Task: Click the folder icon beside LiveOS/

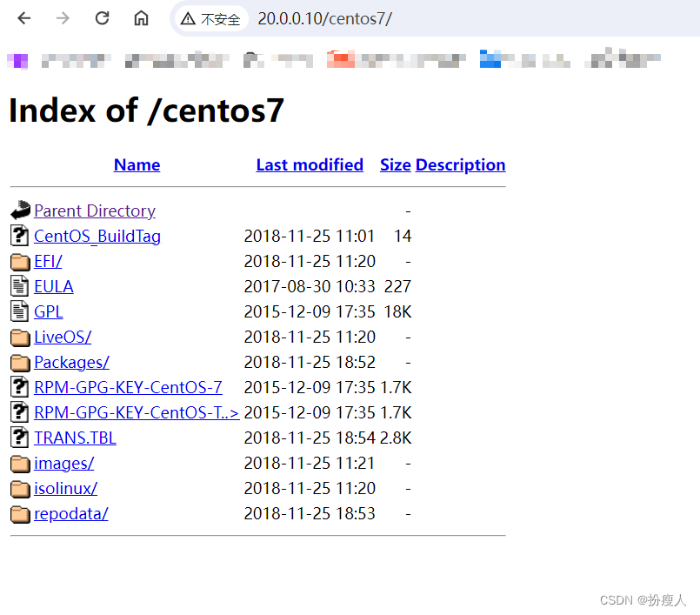Action: coord(20,338)
